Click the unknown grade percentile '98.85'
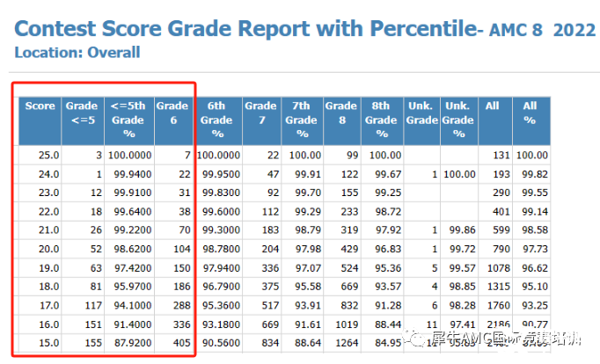This screenshot has height=364, width=600. pyautogui.click(x=462, y=287)
